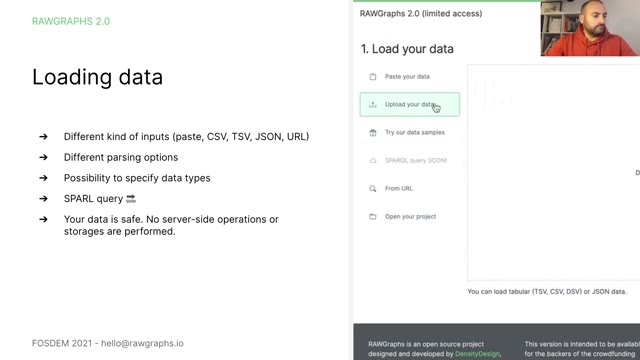Image resolution: width=640 pixels, height=360 pixels.
Task: Click the RAWGraphs 2.0 (limited access) title
Action: (x=421, y=13)
